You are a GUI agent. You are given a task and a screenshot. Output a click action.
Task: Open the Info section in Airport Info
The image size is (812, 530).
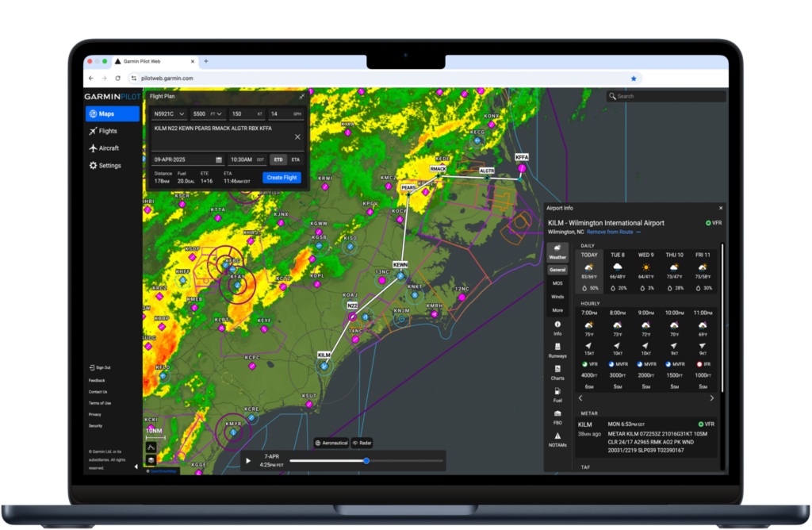[557, 328]
